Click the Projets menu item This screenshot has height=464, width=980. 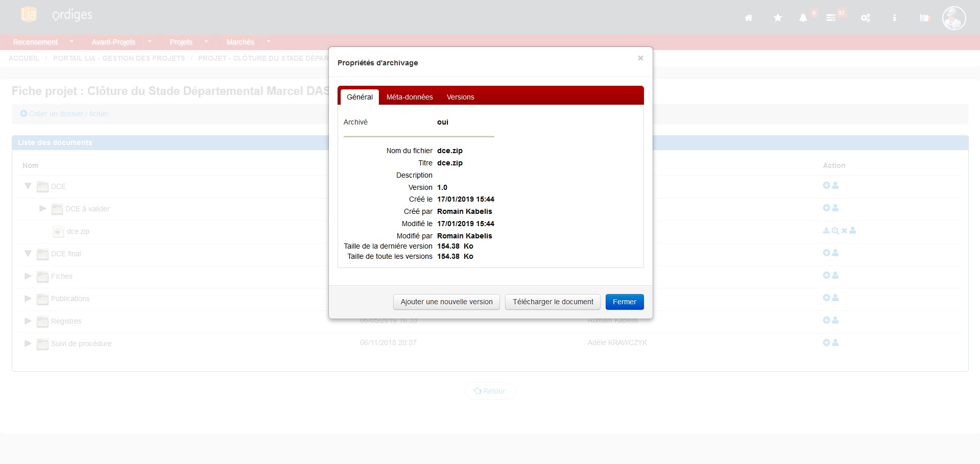[181, 42]
